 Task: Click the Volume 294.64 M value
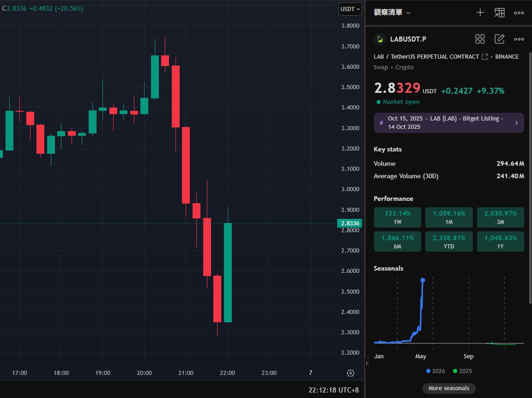[510, 163]
